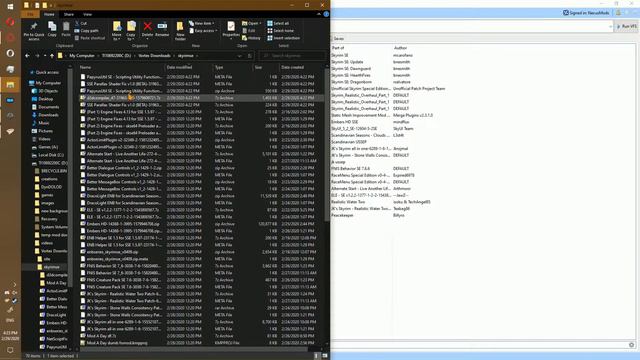Open the New item dropdown

[202, 23]
